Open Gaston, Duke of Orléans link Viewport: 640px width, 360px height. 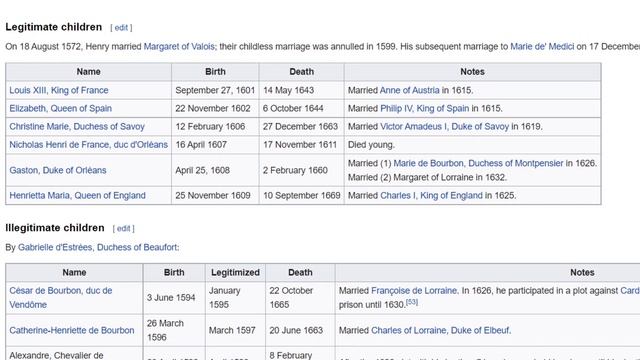(x=58, y=170)
